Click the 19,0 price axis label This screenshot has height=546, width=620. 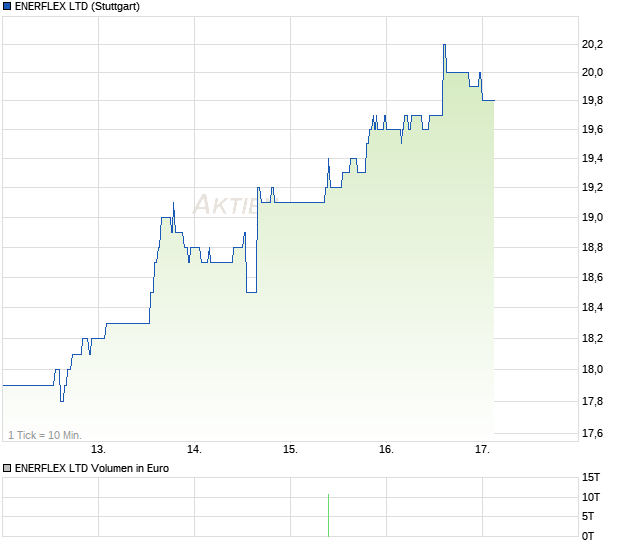[x=592, y=217]
